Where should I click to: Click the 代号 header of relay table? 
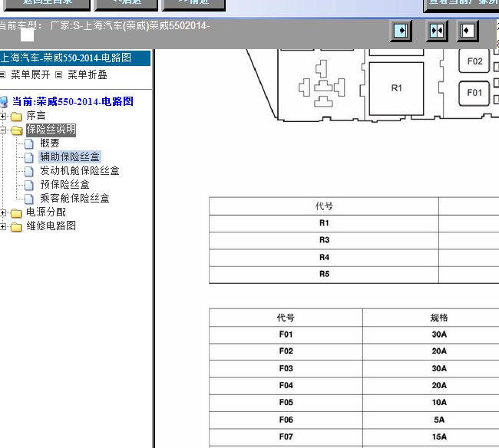pyautogui.click(x=324, y=206)
